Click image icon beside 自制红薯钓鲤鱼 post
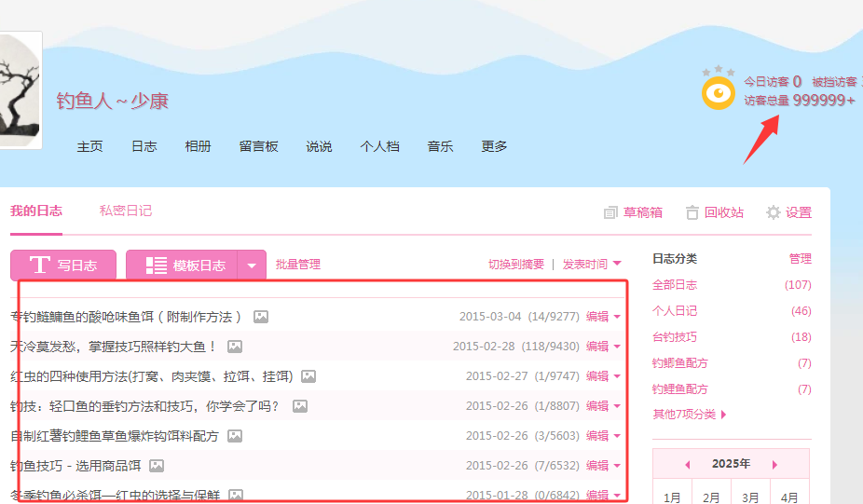 (235, 436)
